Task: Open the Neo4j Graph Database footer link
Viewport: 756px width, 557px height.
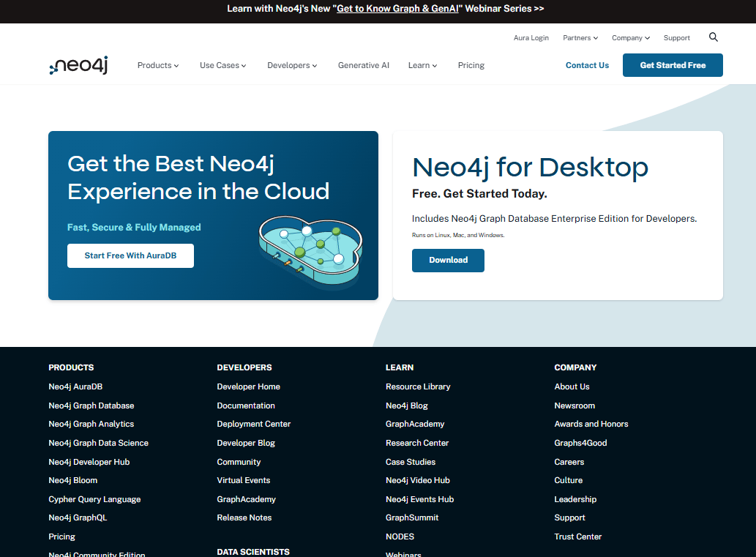Action: pyautogui.click(x=91, y=405)
